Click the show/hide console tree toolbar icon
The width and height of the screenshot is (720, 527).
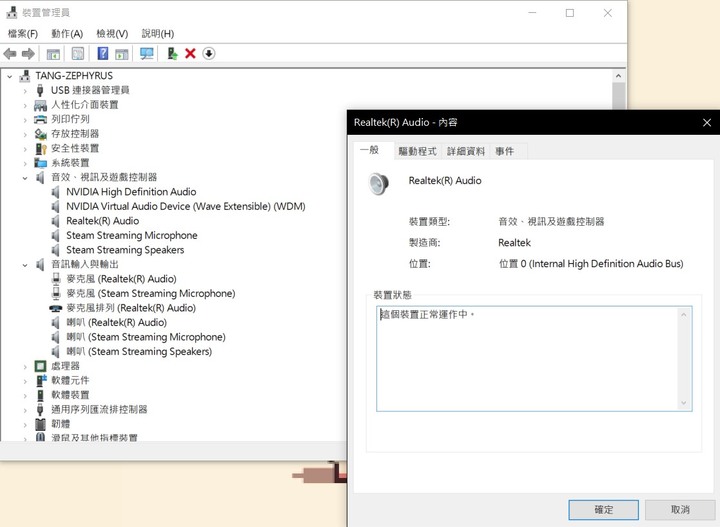pyautogui.click(x=53, y=54)
